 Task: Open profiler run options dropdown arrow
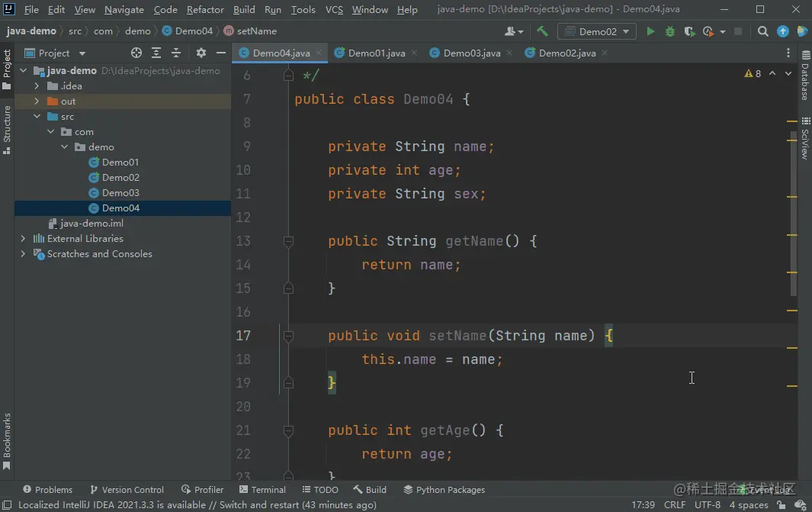pyautogui.click(x=722, y=31)
